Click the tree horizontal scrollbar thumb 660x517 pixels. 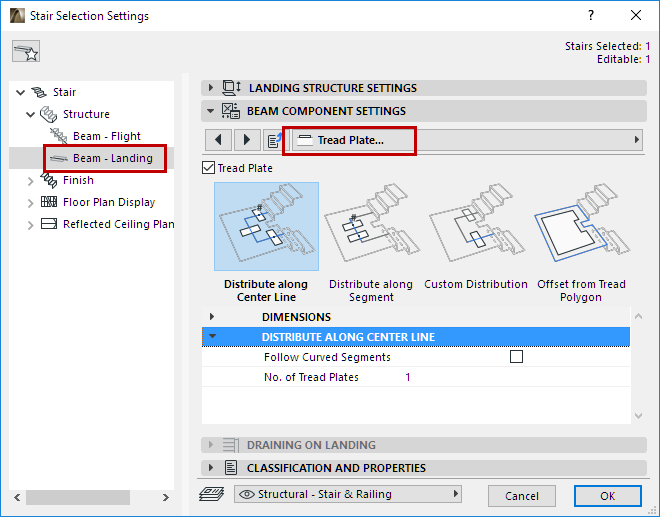[78, 498]
